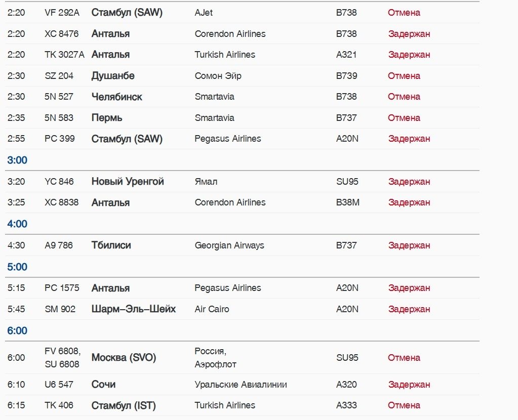Viewport: 518px width, 420px height.
Task: Jump to the 6:00 hour header
Action: [x=17, y=331]
